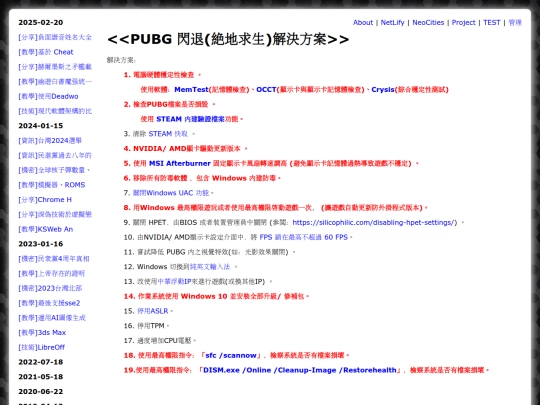Open the [技術]LibreOff article
540x405 pixels.
(x=42, y=347)
